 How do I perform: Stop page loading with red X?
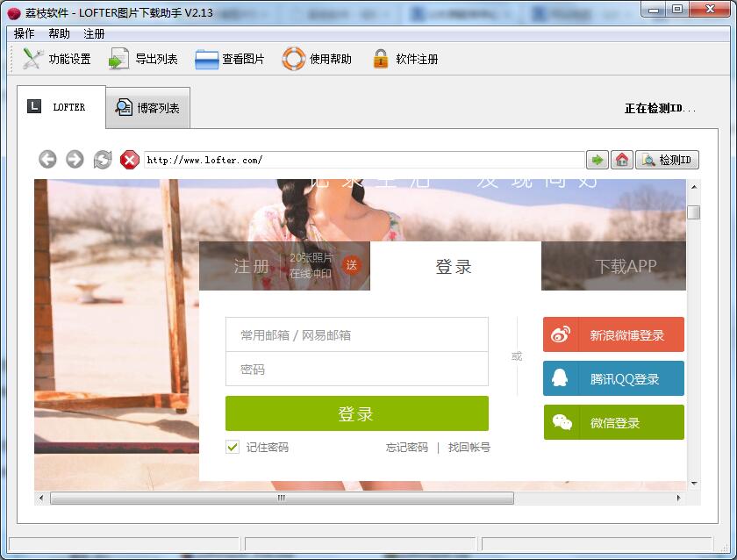click(130, 159)
